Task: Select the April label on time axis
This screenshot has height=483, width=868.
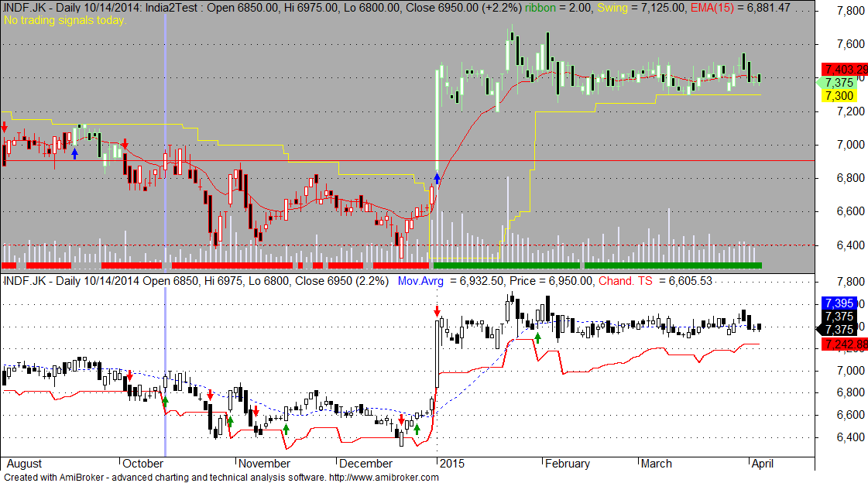Action: tap(762, 464)
